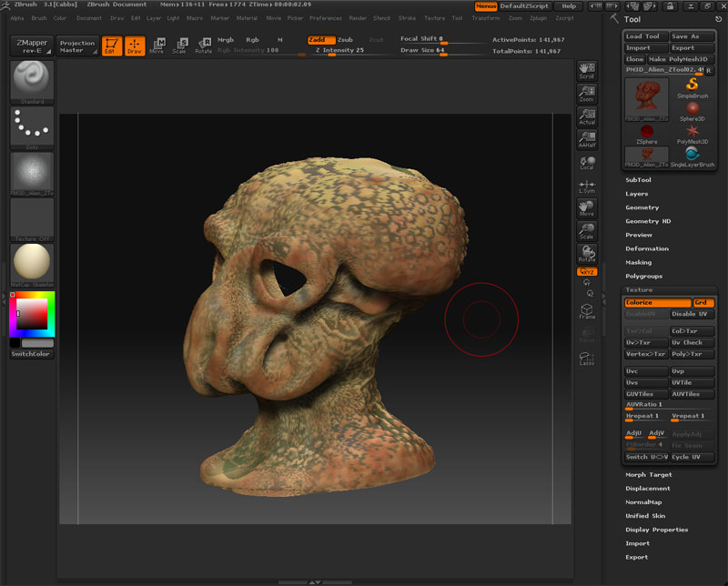Click the AAHalf view icon

[587, 138]
